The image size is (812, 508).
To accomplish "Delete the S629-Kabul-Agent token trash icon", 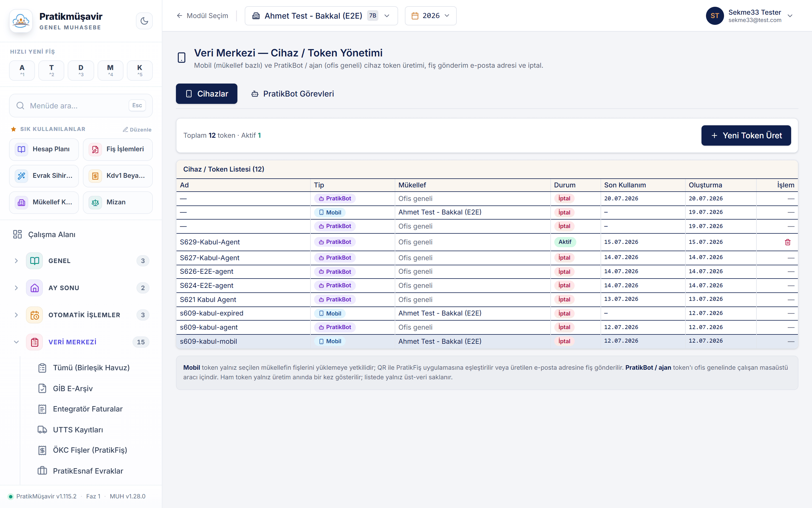I will tap(787, 242).
